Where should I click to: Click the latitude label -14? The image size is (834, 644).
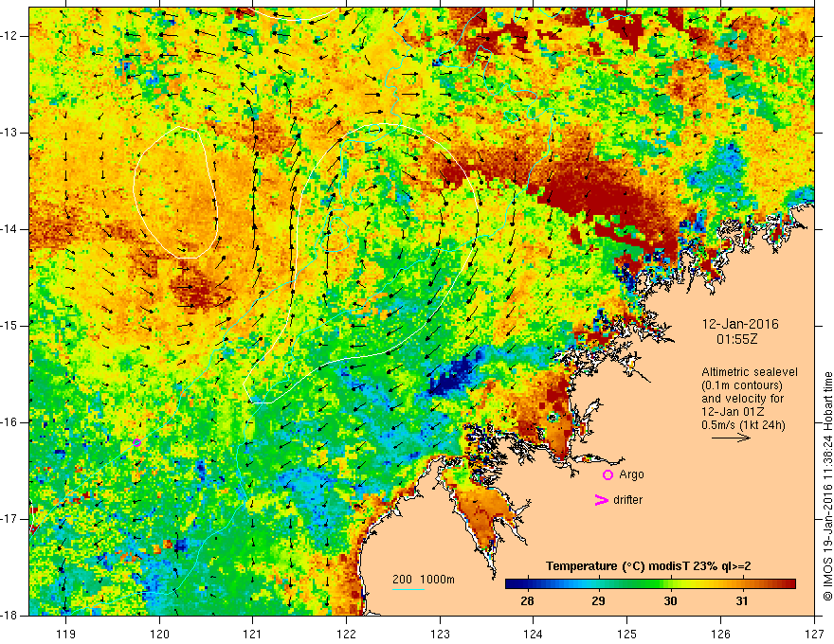(x=10, y=229)
